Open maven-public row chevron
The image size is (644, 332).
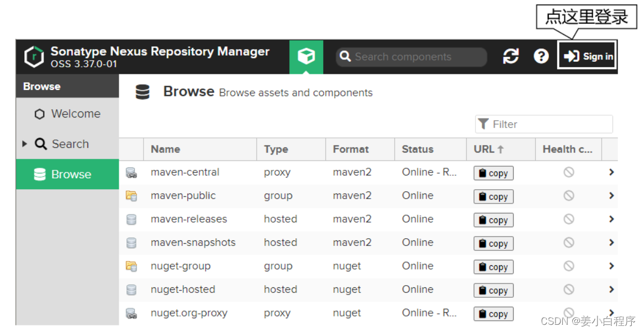[x=611, y=196]
